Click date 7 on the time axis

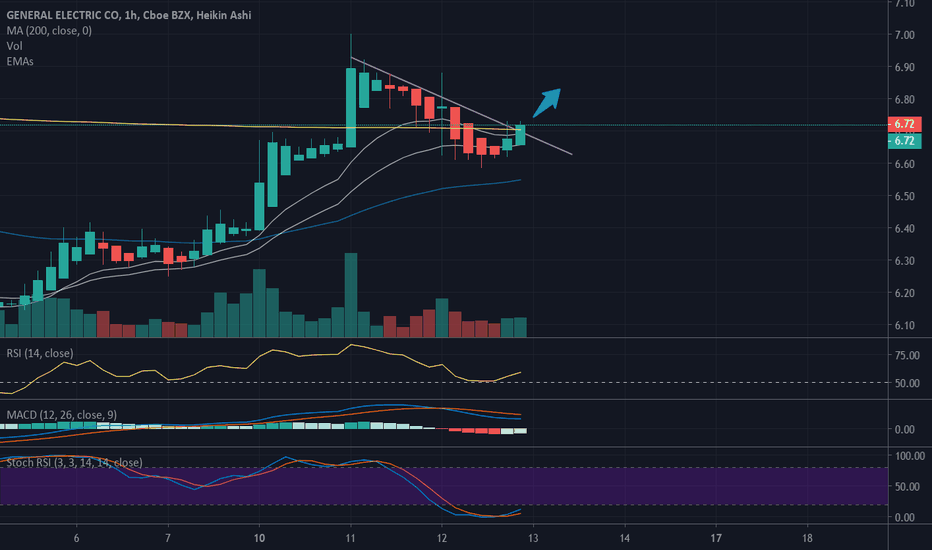tap(168, 538)
